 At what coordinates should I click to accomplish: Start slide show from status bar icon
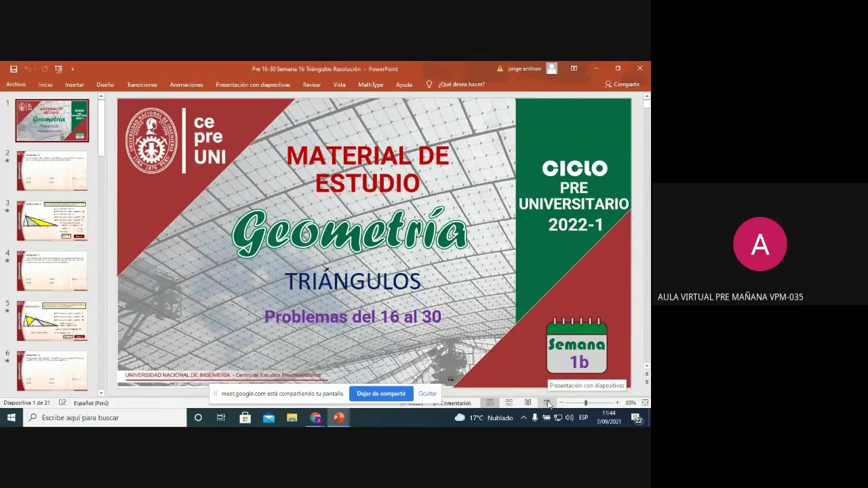coord(547,403)
